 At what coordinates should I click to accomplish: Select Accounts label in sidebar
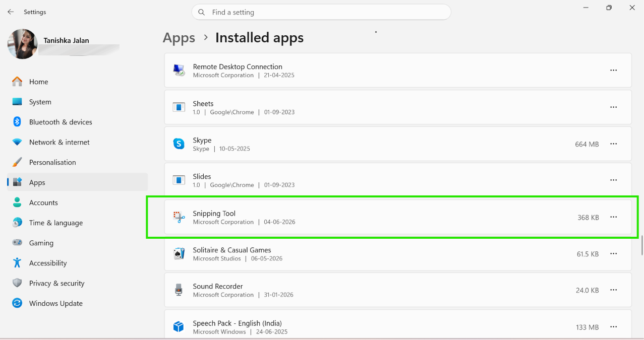pos(43,202)
